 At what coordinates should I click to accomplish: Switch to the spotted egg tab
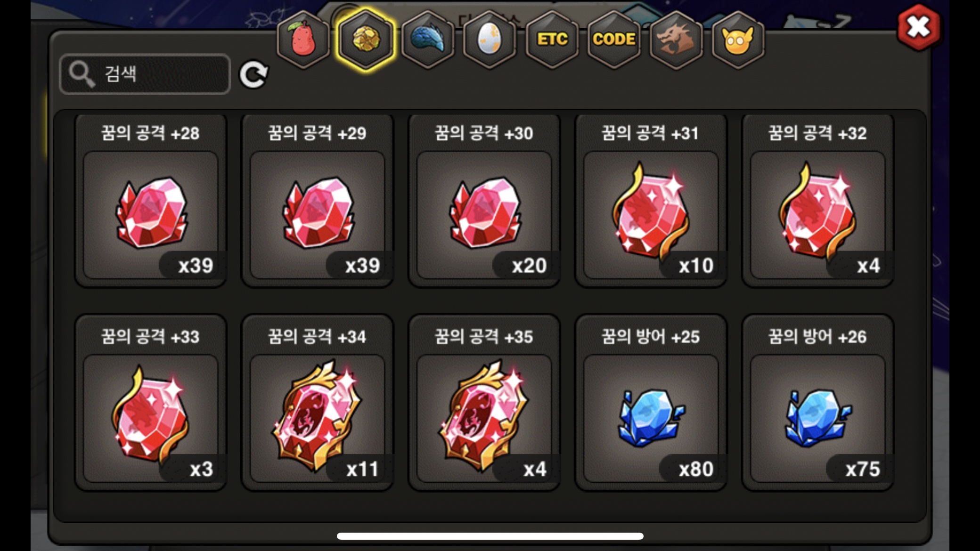pyautogui.click(x=490, y=40)
